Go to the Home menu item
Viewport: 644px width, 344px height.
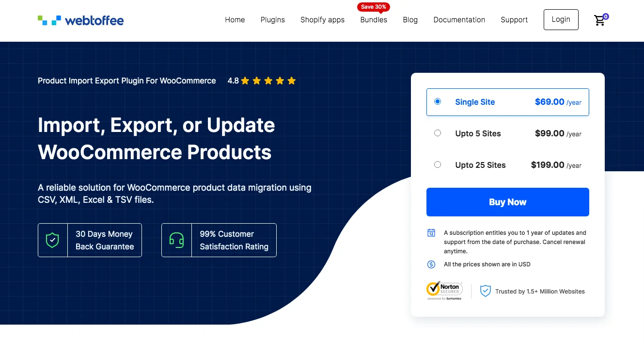[235, 20]
